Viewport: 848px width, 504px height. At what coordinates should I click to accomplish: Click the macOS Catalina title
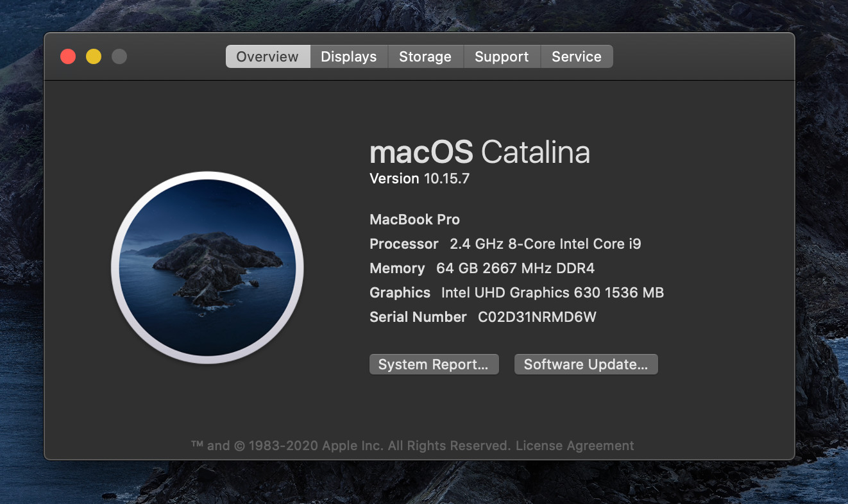[480, 153]
